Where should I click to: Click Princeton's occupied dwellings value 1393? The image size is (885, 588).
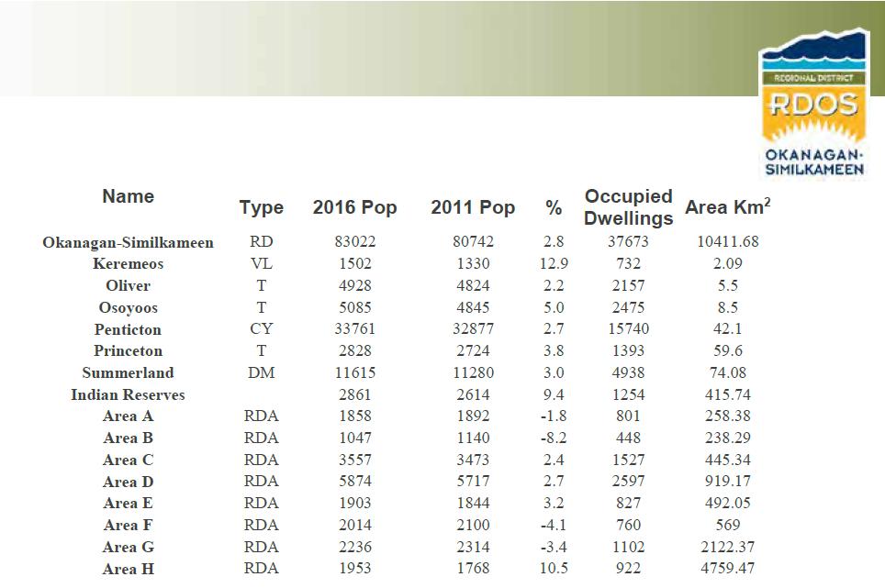click(x=629, y=351)
